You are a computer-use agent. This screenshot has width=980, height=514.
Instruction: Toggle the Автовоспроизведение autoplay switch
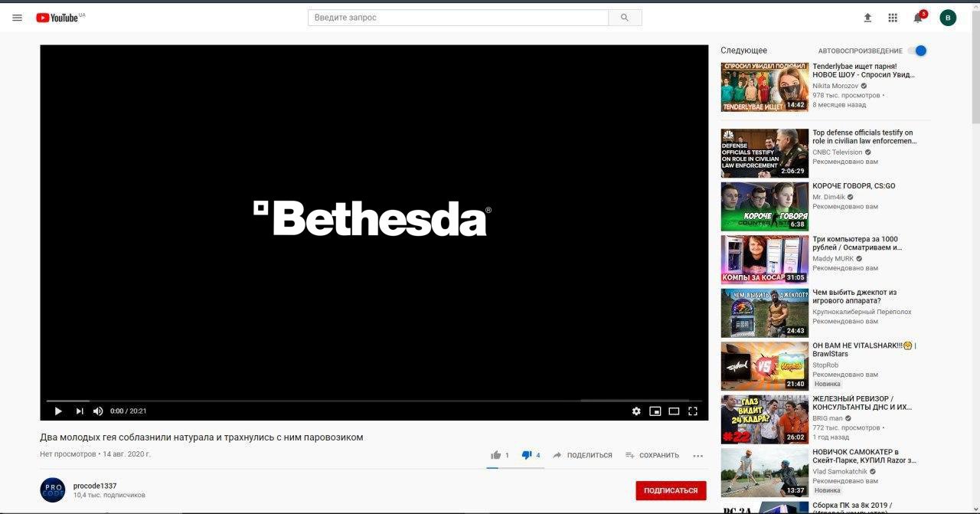917,51
